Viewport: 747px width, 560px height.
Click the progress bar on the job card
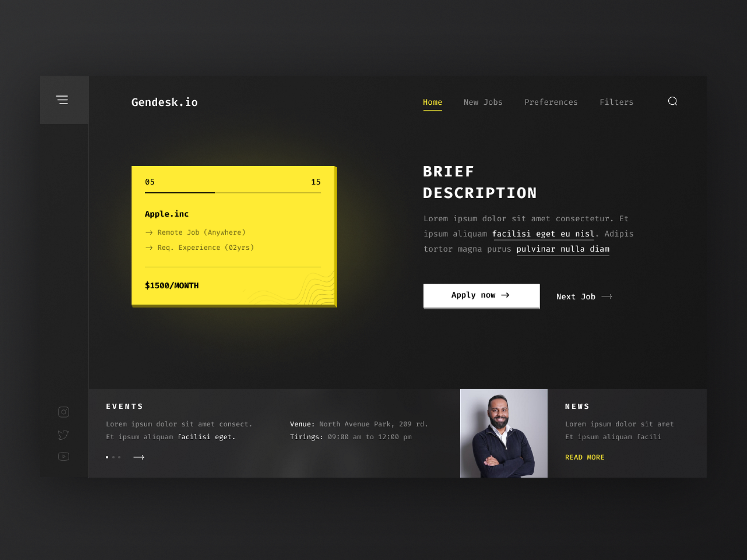tap(233, 192)
